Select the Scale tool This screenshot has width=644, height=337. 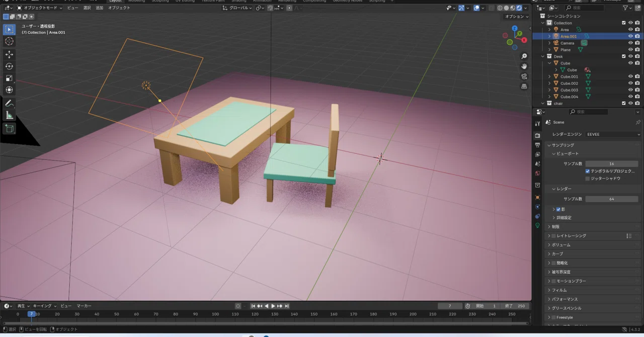pos(9,78)
